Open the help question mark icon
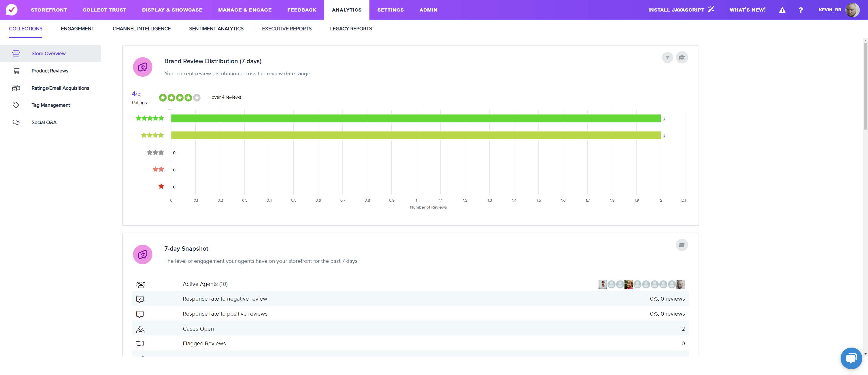Image resolution: width=868 pixels, height=375 pixels. [801, 10]
